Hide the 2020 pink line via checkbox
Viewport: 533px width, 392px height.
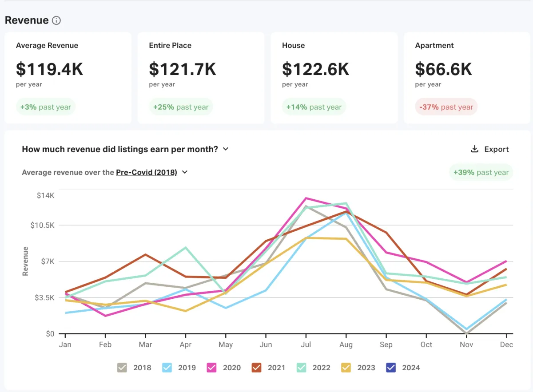(212, 368)
